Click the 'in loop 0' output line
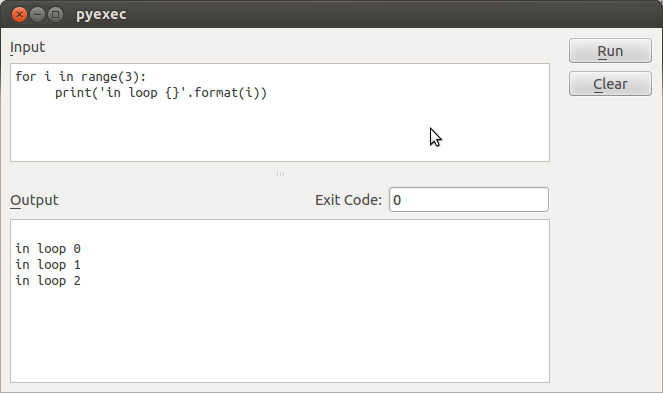 pyautogui.click(x=48, y=248)
